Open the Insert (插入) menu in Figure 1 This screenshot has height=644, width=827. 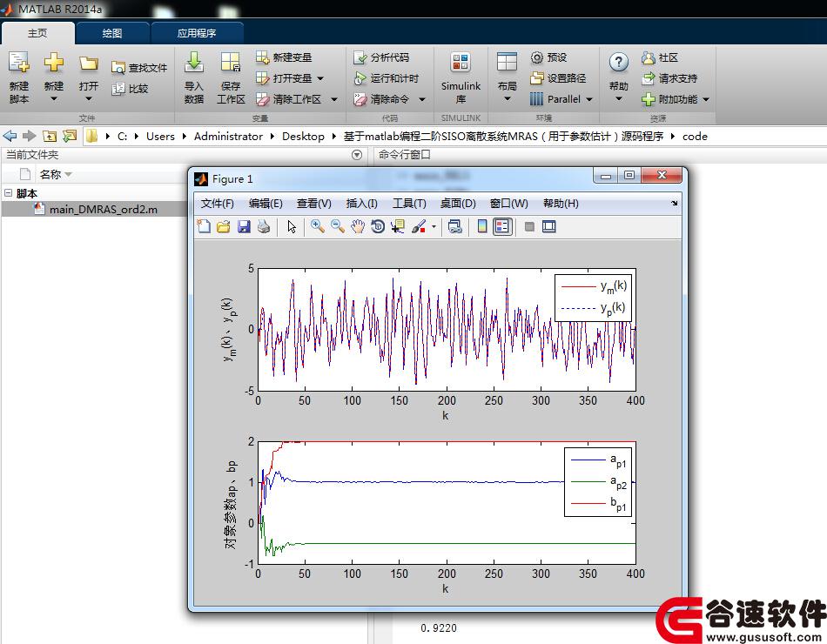coord(361,204)
